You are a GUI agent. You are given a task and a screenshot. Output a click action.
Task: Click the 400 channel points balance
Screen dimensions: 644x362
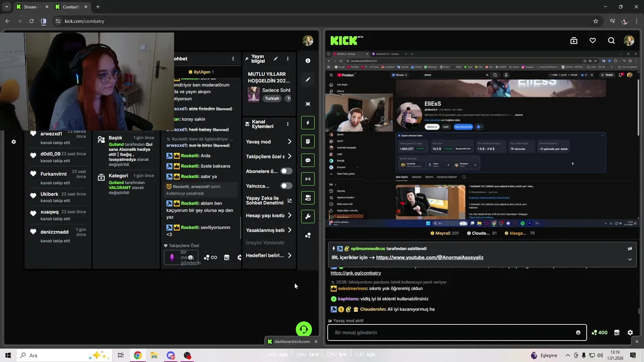tap(599, 332)
